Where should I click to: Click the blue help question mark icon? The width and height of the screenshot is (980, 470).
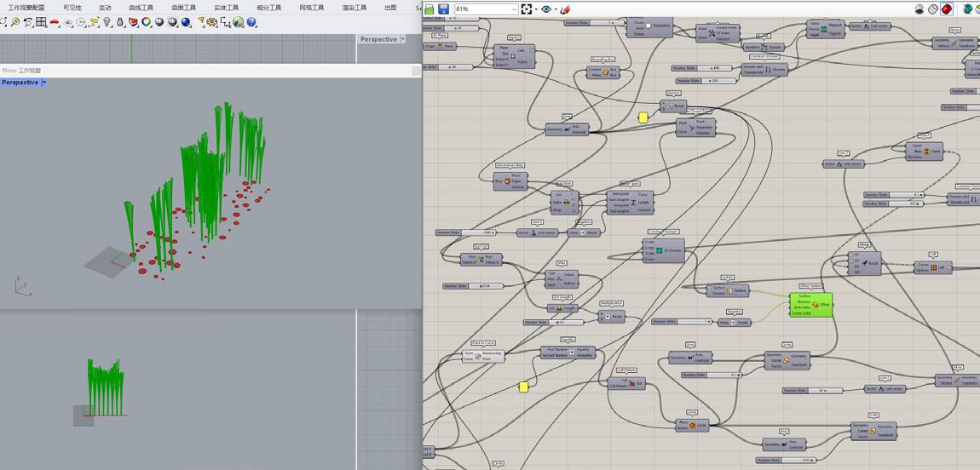251,22
